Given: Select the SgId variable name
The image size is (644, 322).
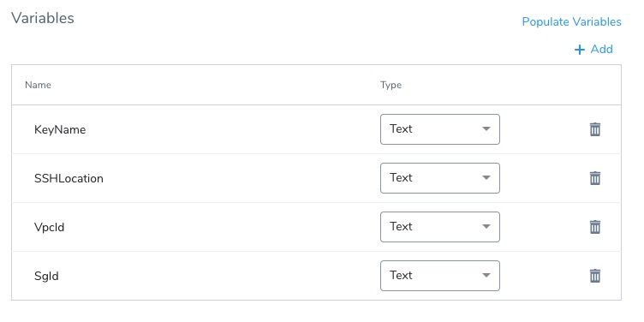Looking at the screenshot, I should point(46,276).
